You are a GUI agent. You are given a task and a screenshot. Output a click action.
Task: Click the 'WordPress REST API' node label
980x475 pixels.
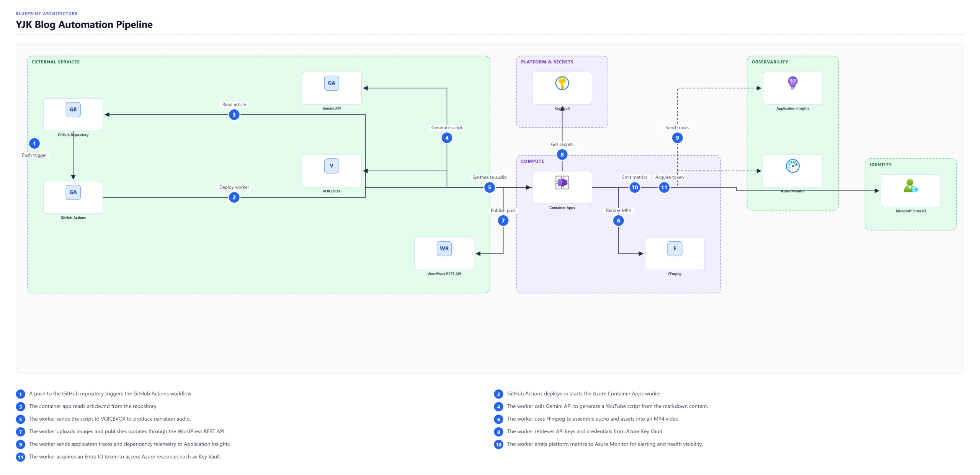tap(444, 274)
